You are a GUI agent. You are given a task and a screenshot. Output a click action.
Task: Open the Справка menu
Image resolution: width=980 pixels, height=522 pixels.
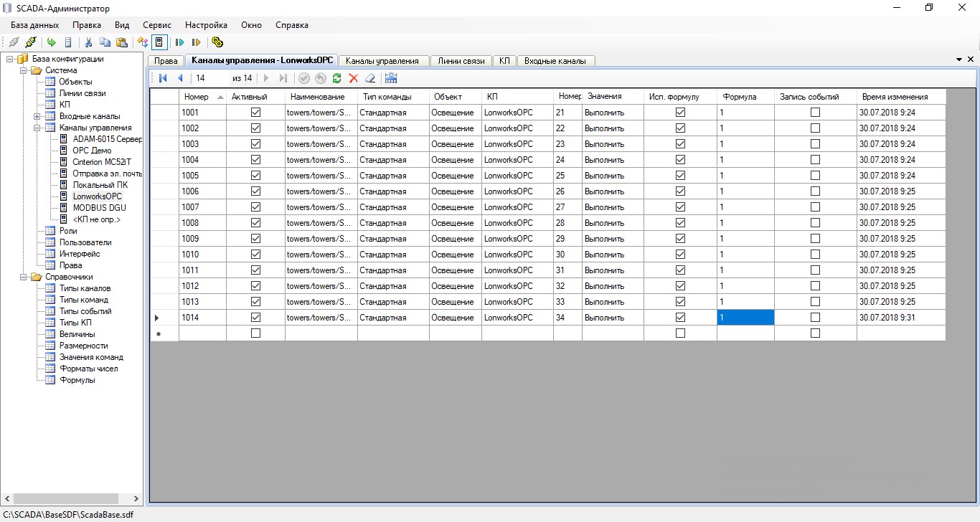click(x=292, y=25)
